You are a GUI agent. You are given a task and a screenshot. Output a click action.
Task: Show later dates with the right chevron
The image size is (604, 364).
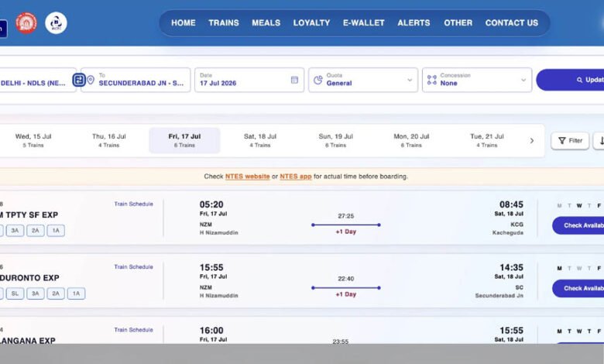point(531,141)
